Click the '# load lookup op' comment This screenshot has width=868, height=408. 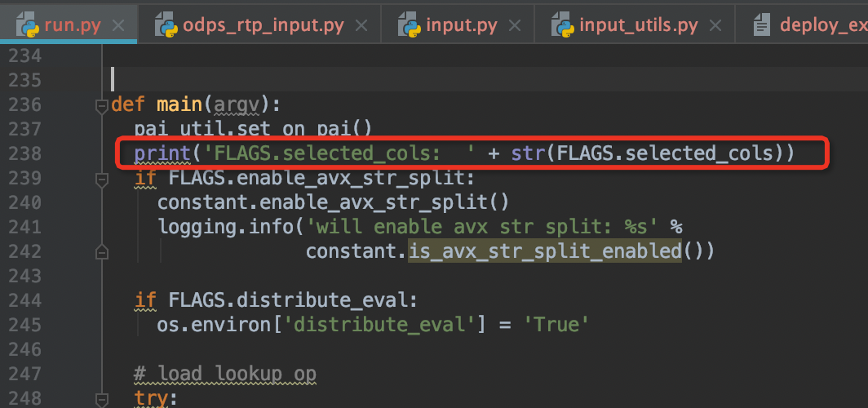[225, 375]
